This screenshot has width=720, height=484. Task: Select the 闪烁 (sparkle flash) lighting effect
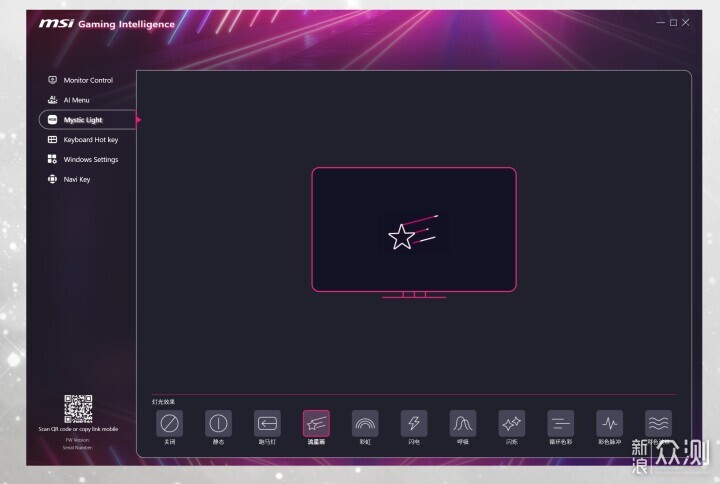512,423
